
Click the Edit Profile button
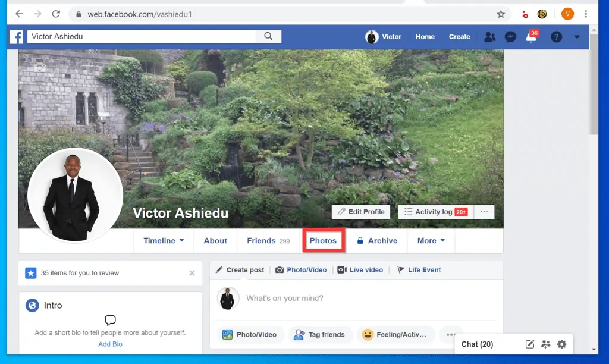(x=361, y=212)
